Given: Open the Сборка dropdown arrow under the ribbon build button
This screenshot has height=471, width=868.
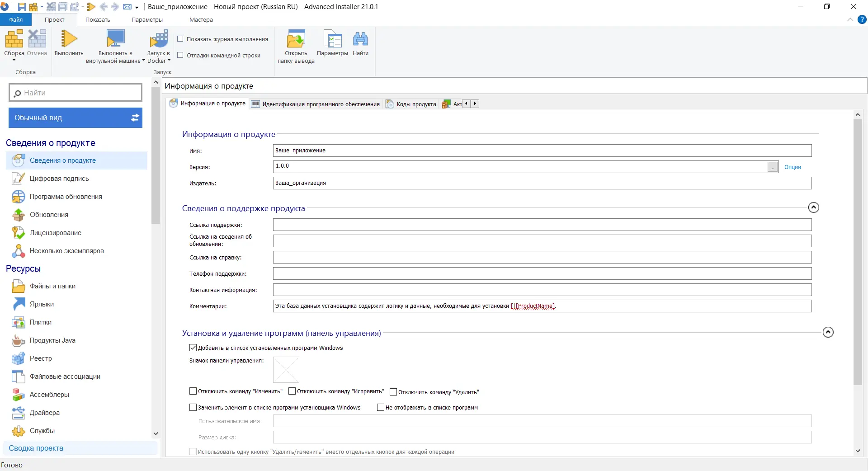Looking at the screenshot, I should click(14, 60).
